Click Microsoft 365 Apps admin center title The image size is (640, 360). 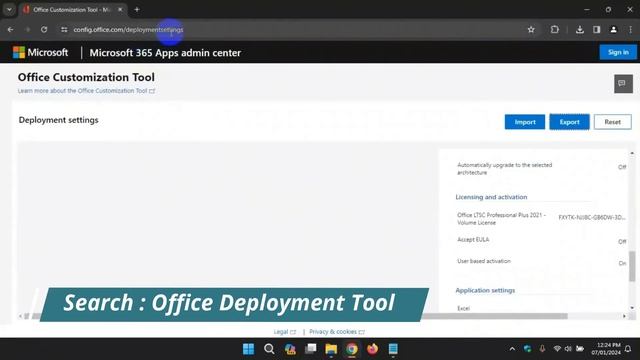(x=165, y=53)
